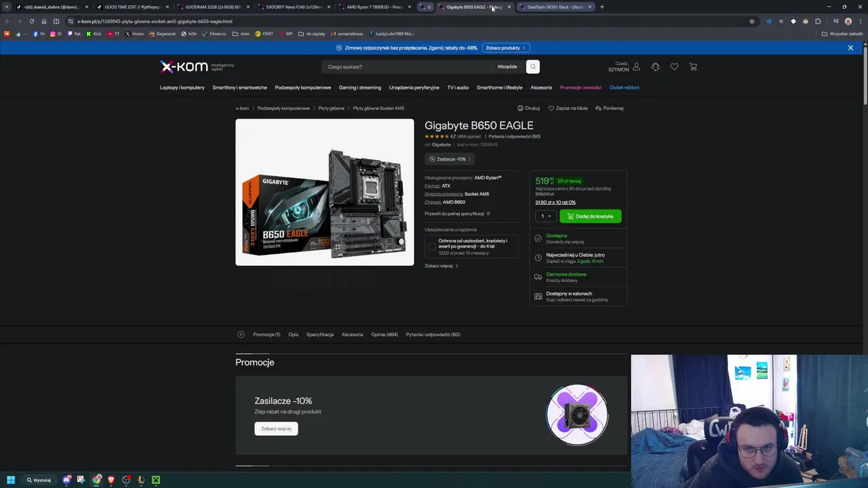
Task: Open Promocje i nowości menu
Action: [x=580, y=87]
